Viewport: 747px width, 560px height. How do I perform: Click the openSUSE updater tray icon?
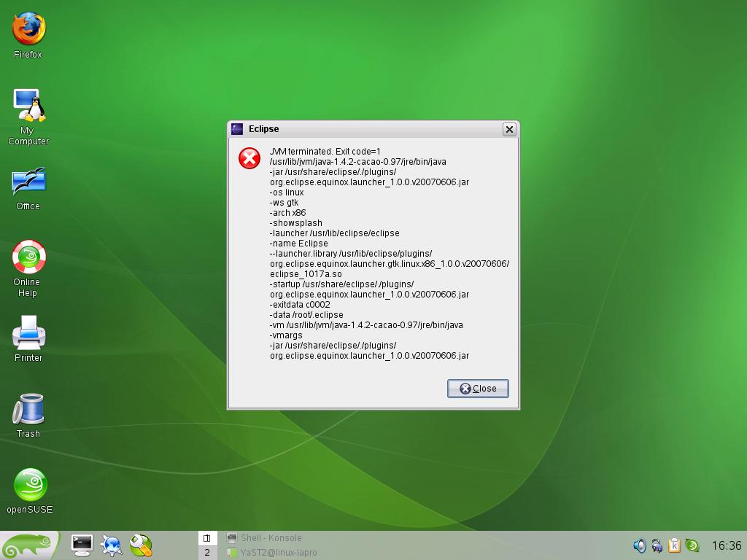(x=692, y=545)
